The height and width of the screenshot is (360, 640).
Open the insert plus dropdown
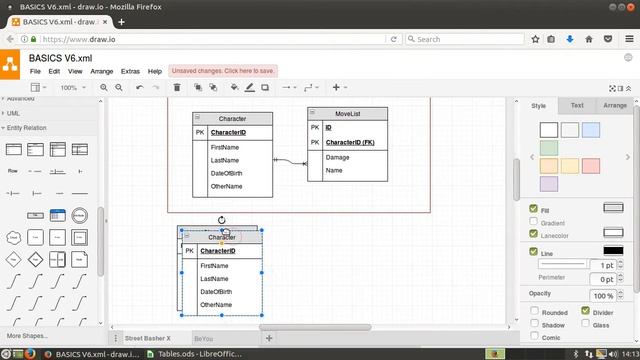click(339, 87)
